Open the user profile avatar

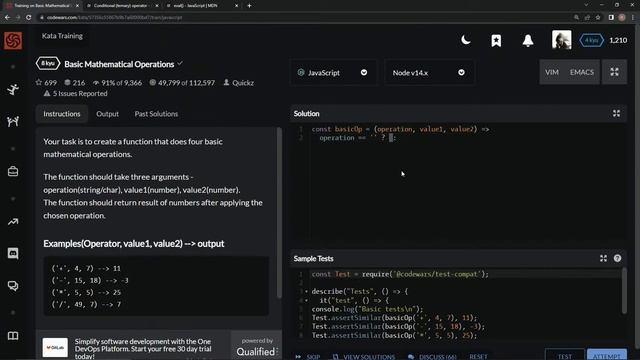click(x=562, y=40)
